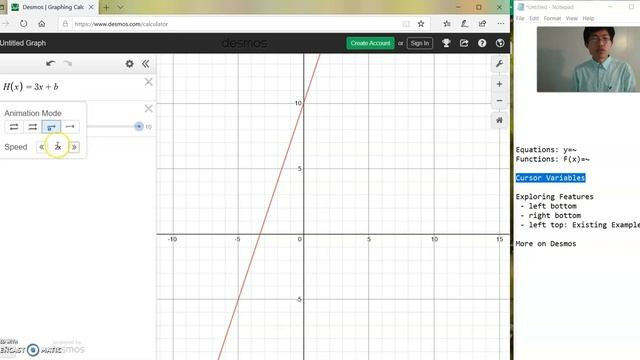This screenshot has width=640, height=360.
Task: Open the File menu in Notepad
Action: (520, 18)
